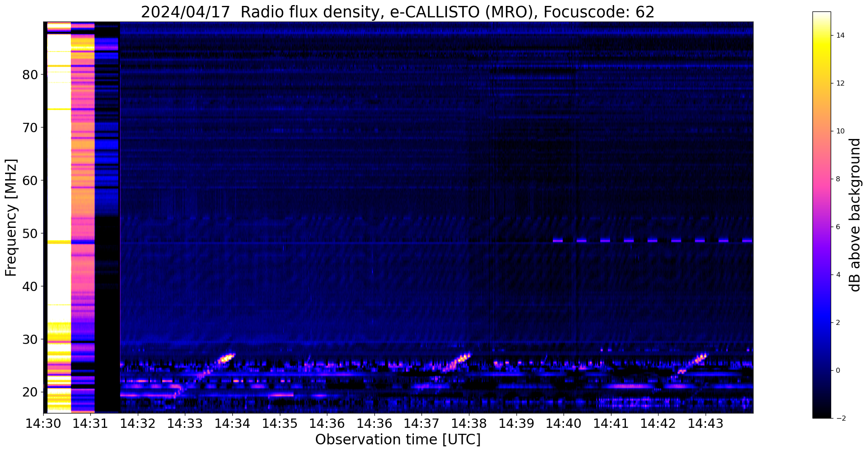Select the 40 MHz frequency tick label
The image size is (868, 452).
point(30,286)
